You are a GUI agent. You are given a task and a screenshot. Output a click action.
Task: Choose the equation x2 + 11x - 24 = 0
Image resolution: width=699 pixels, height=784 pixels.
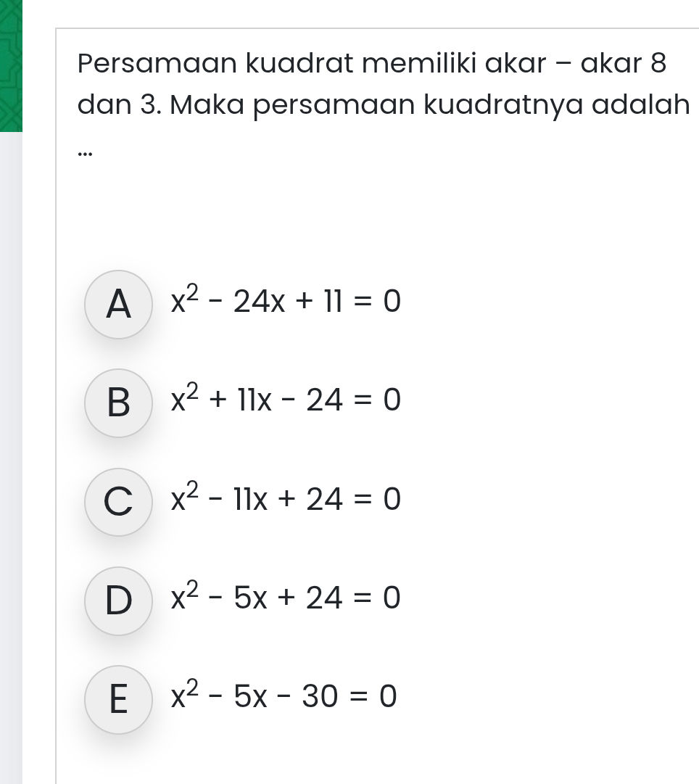click(x=285, y=399)
